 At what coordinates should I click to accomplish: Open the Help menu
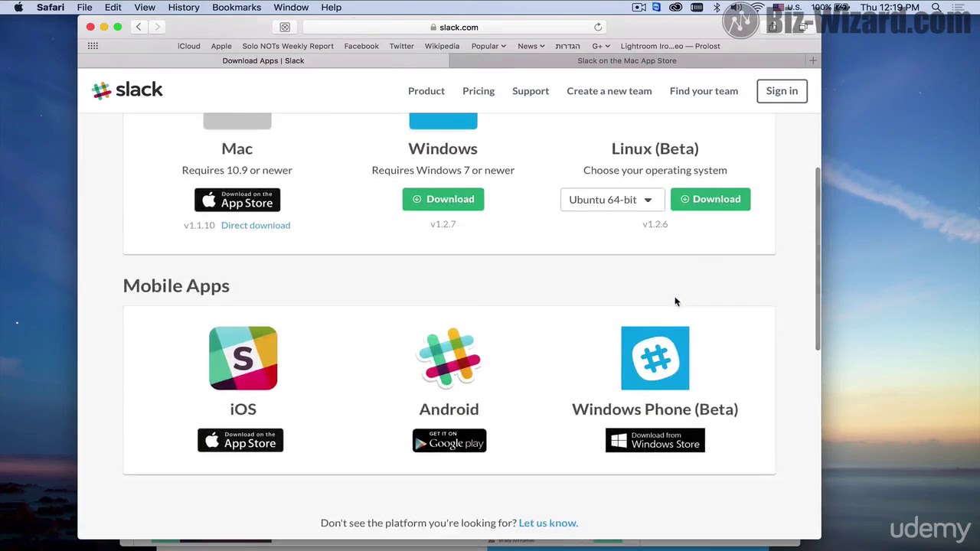[332, 8]
